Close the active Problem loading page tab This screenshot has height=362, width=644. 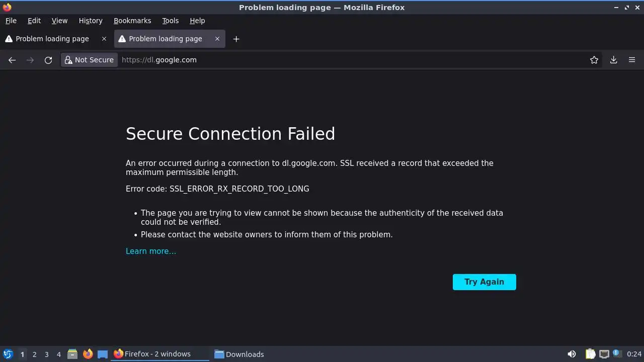pyautogui.click(x=217, y=39)
